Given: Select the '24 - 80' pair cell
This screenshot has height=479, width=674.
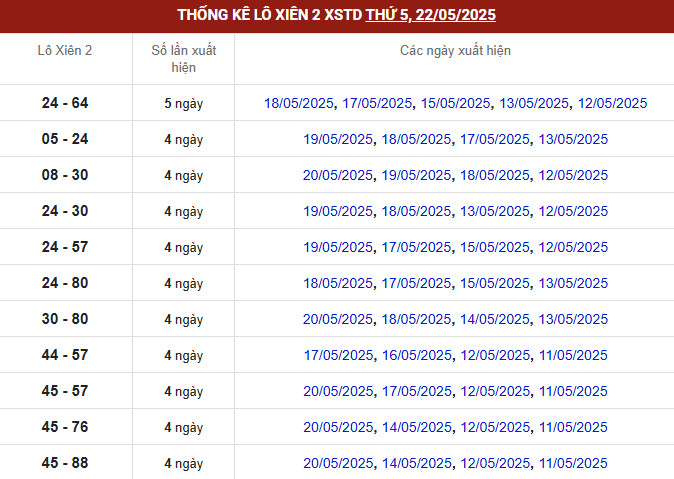Looking at the screenshot, I should [65, 283].
